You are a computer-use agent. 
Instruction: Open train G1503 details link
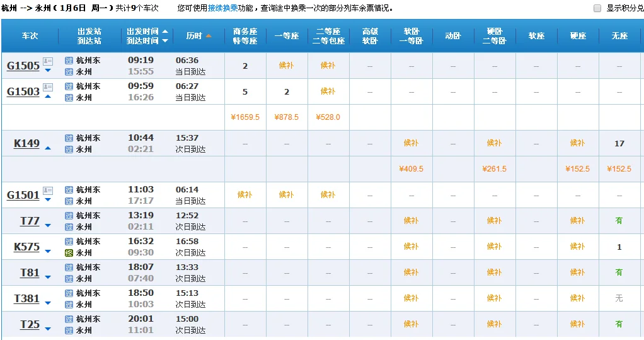point(23,91)
